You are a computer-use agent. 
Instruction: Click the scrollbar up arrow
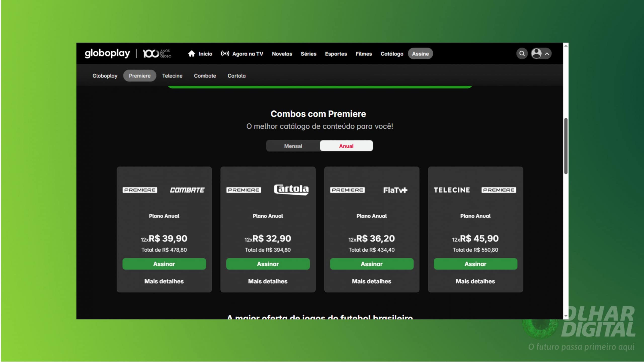[566, 46]
